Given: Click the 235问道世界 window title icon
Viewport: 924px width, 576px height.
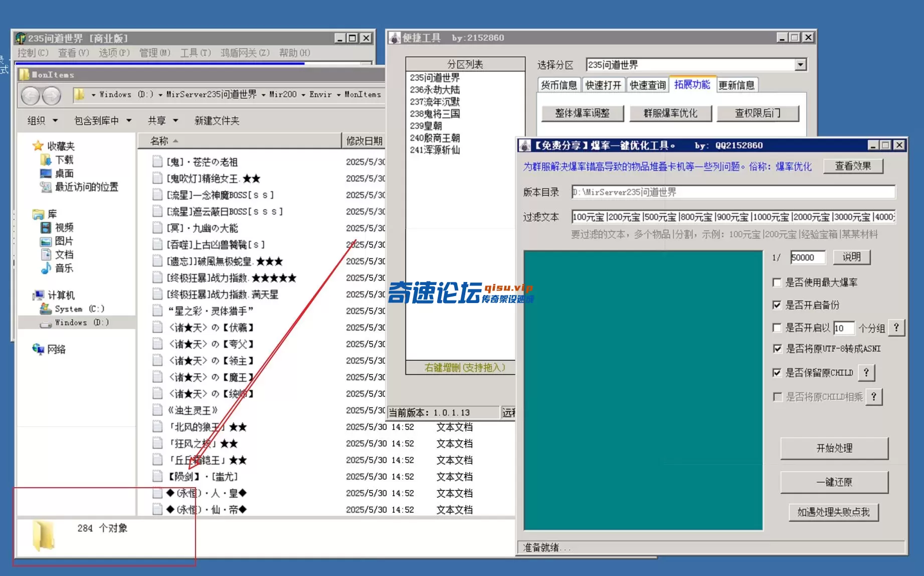Looking at the screenshot, I should point(21,38).
